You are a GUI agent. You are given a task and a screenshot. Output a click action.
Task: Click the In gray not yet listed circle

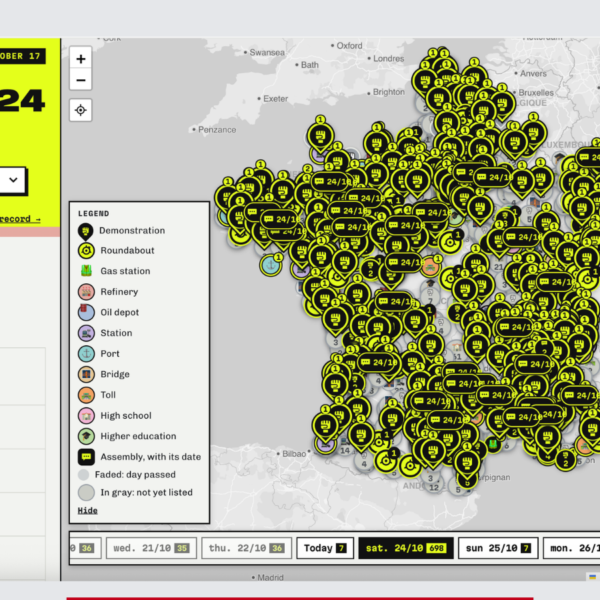coord(86,492)
